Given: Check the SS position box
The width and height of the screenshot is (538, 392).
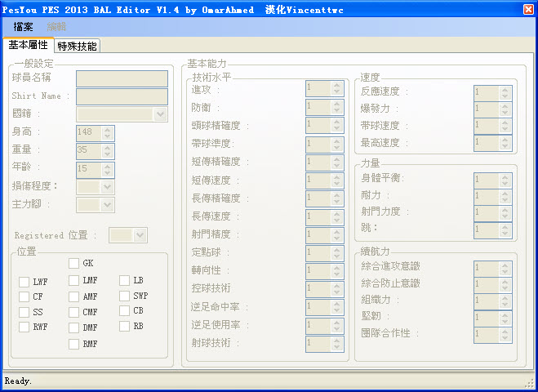Looking at the screenshot, I should (24, 312).
